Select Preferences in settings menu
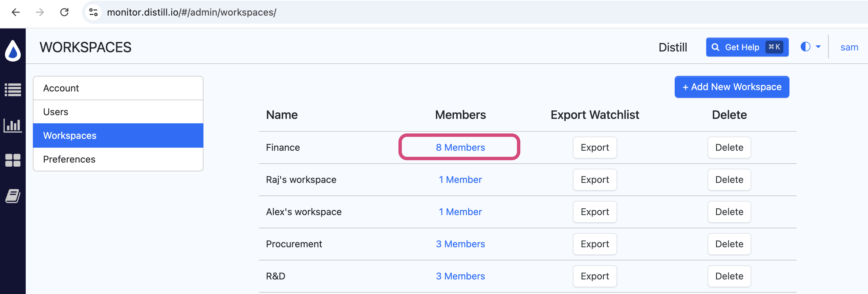The height and width of the screenshot is (294, 868). tap(118, 159)
